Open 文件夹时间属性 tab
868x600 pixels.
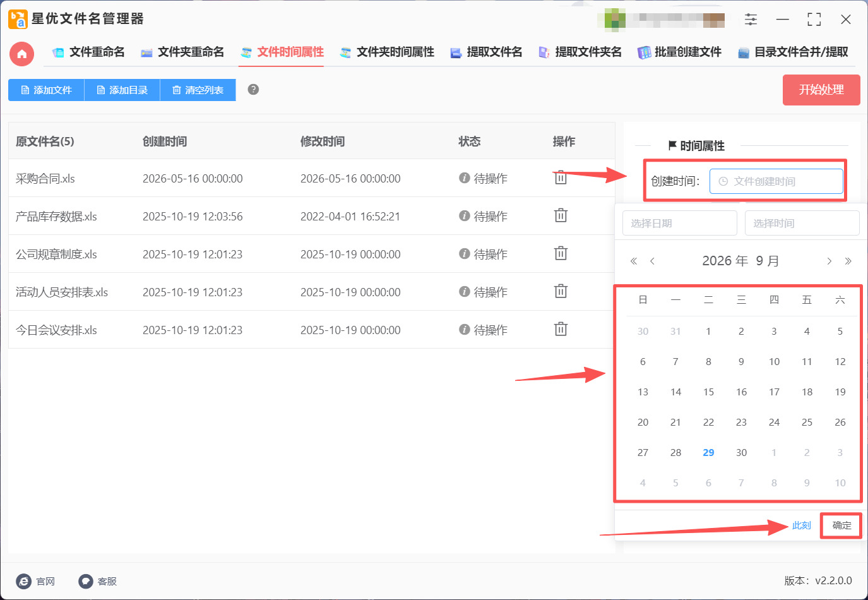click(387, 52)
